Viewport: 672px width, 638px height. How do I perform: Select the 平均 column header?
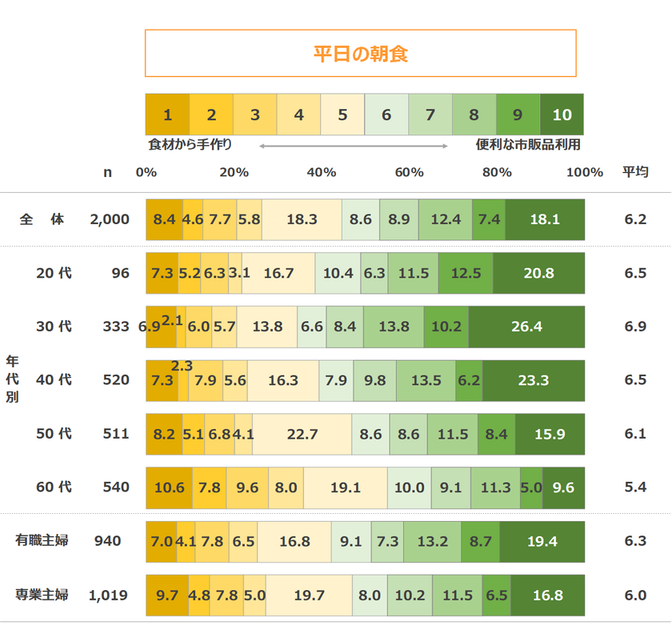(635, 172)
